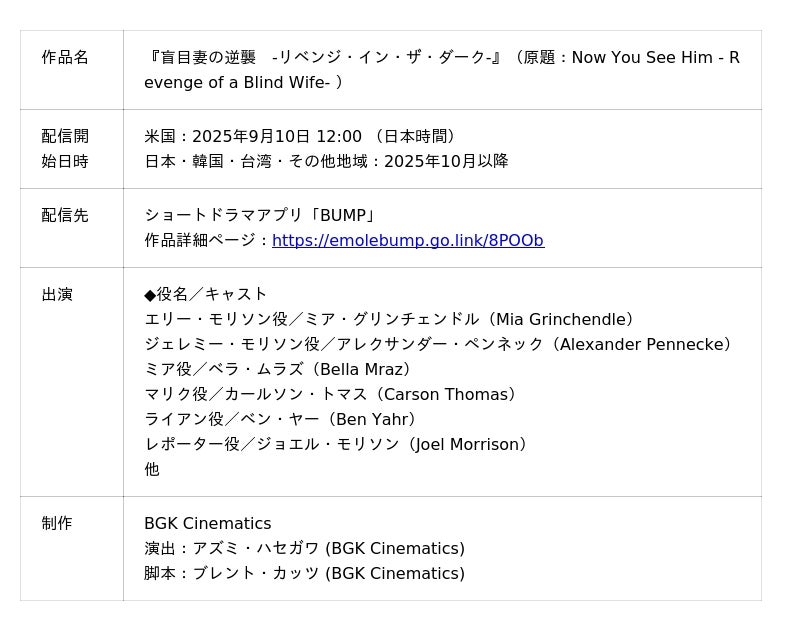
Task: Click the Ben Yahr cast line
Action: pyautogui.click(x=284, y=419)
